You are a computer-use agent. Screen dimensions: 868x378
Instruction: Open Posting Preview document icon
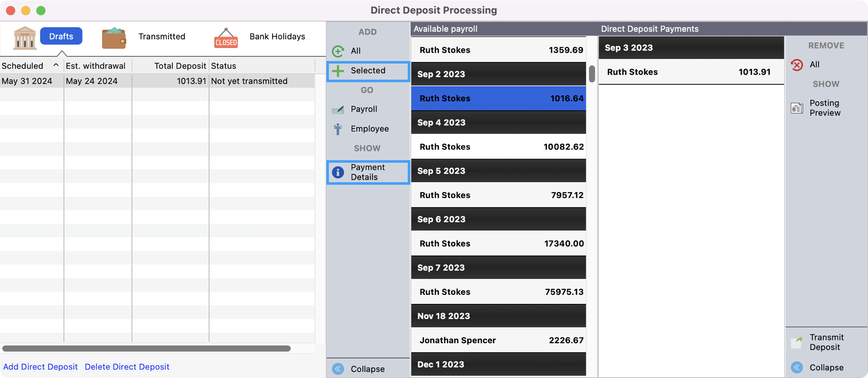point(797,108)
